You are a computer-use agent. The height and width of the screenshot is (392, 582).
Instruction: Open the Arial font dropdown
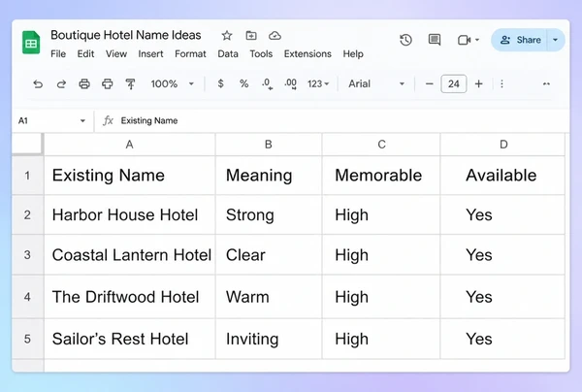376,83
